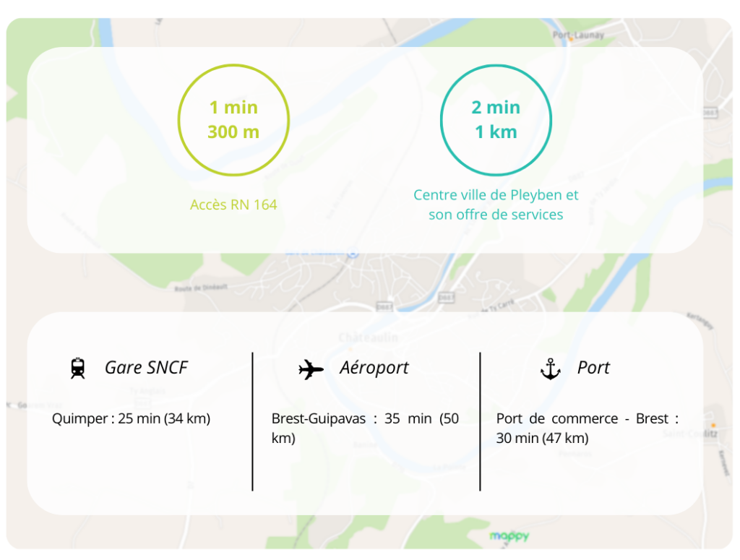This screenshot has height=560, width=740.
Task: Select the Port heading
Action: [x=593, y=368]
